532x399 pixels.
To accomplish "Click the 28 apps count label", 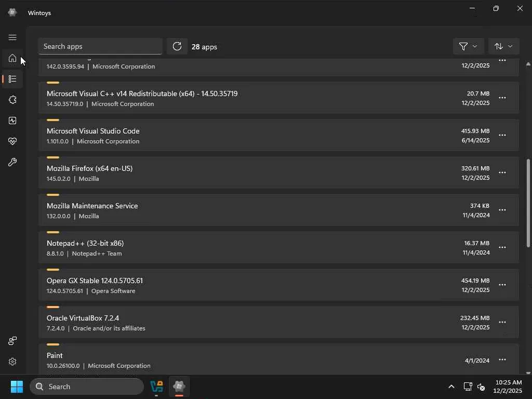I will tap(204, 47).
